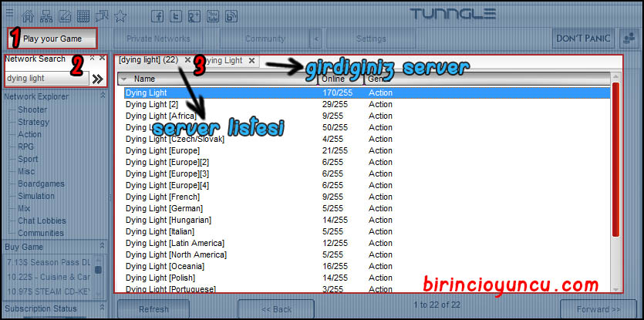Close the Dying Light server tab

coord(251,60)
